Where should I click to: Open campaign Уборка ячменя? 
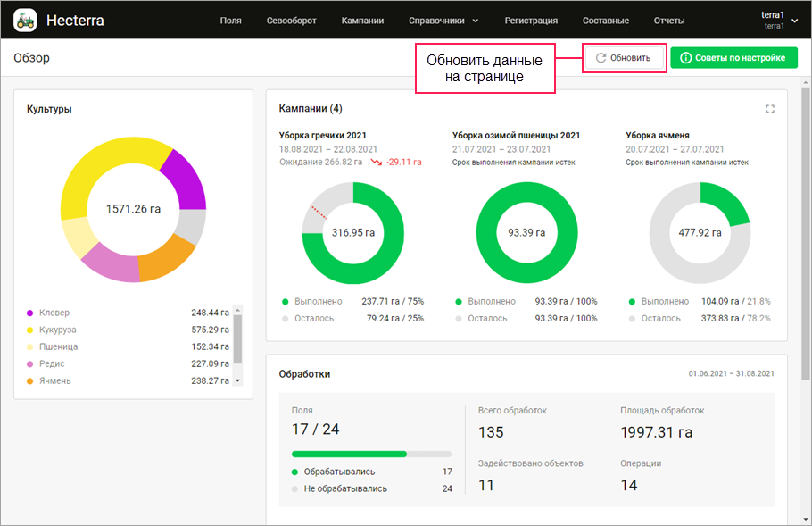point(657,135)
